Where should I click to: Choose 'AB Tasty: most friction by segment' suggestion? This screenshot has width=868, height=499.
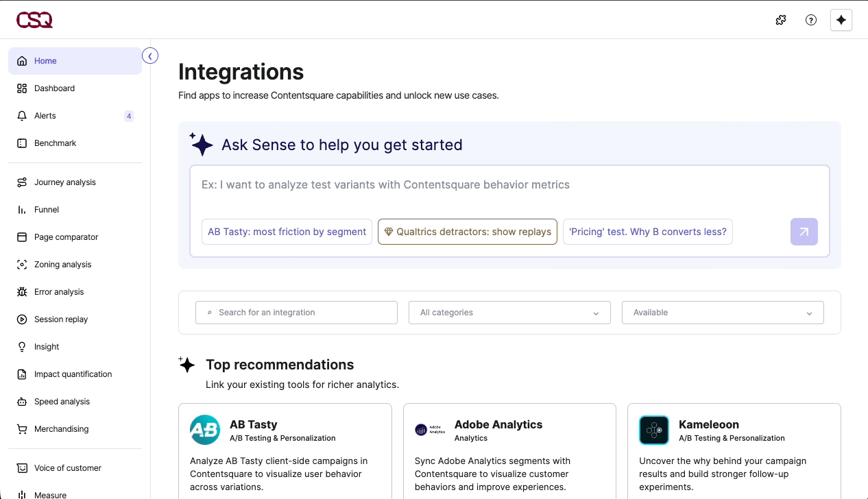(x=287, y=232)
